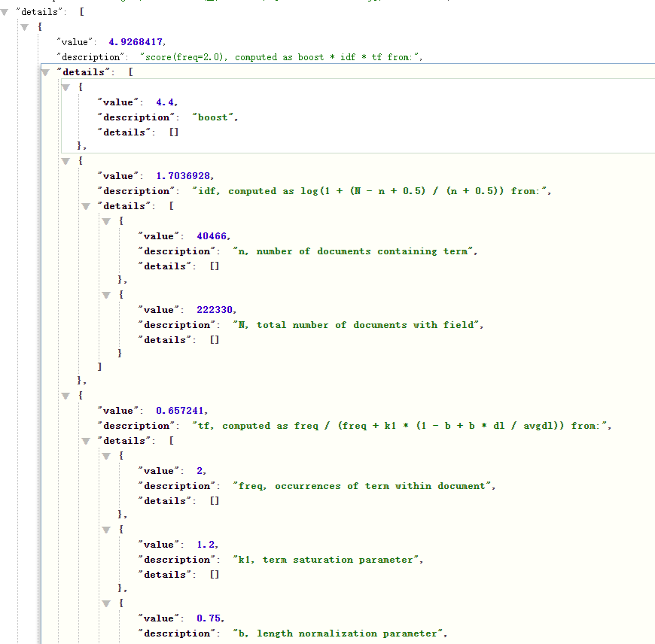
Task: Collapse the "details" array under the tf description
Action: (86, 441)
